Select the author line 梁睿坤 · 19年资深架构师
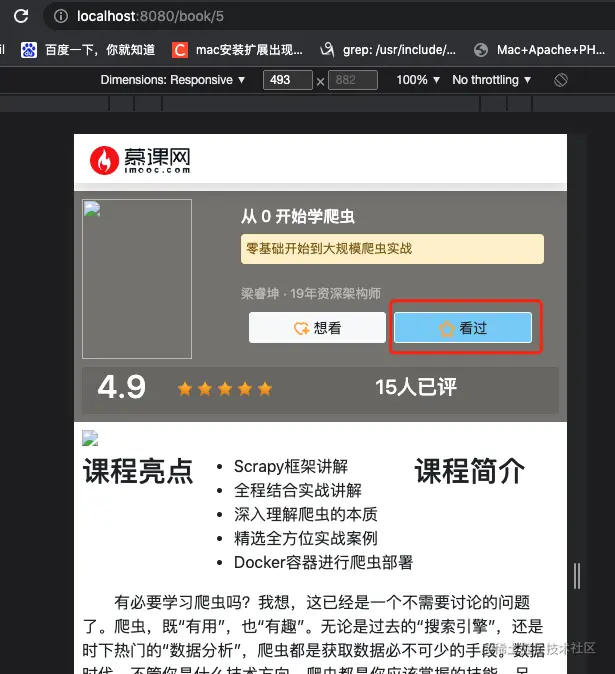Viewport: 615px width, 674px height. pyautogui.click(x=311, y=294)
